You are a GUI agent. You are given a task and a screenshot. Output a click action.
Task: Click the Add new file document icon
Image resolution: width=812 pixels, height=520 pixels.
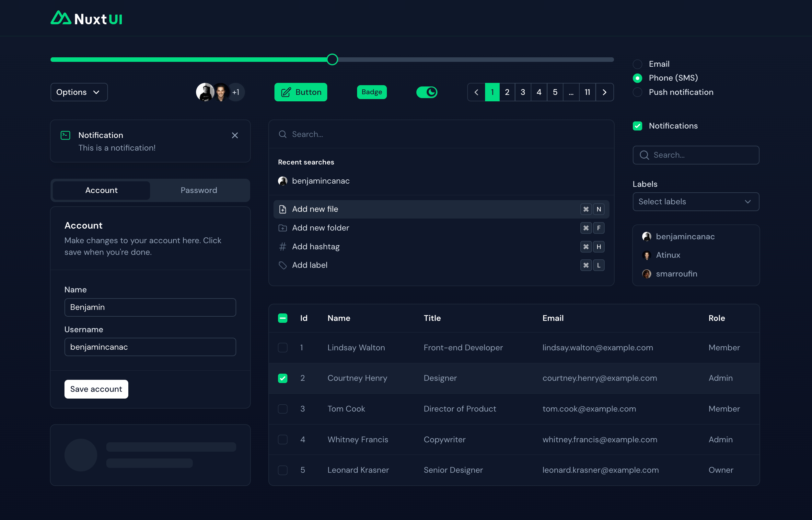tap(283, 209)
